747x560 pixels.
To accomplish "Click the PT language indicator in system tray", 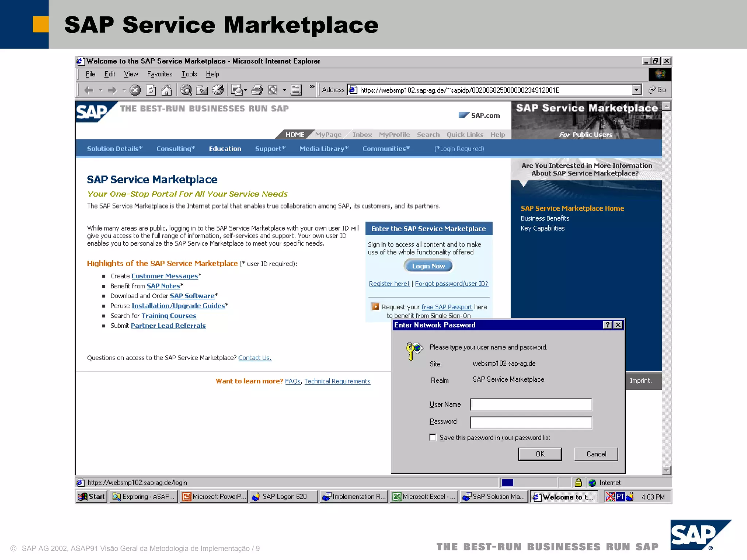I will 620,497.
